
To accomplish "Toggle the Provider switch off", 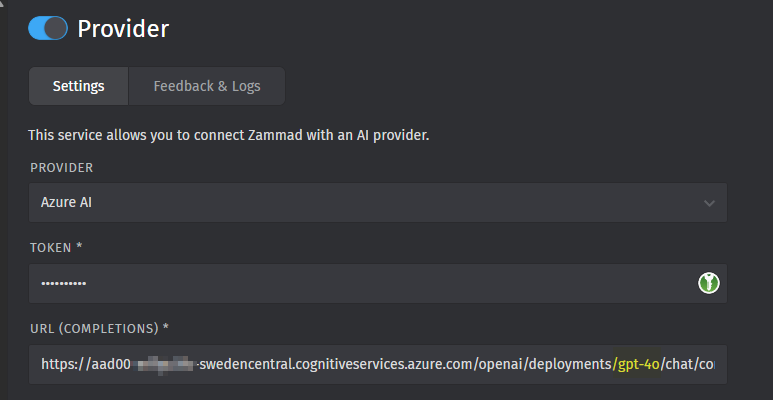I will click(x=47, y=28).
